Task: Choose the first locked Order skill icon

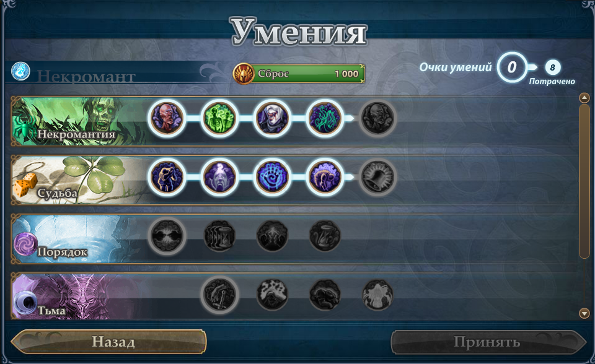Action: [x=167, y=236]
